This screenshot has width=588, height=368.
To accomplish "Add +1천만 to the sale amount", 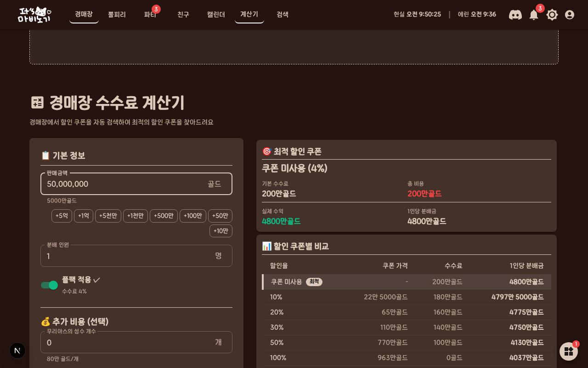I will (136, 216).
